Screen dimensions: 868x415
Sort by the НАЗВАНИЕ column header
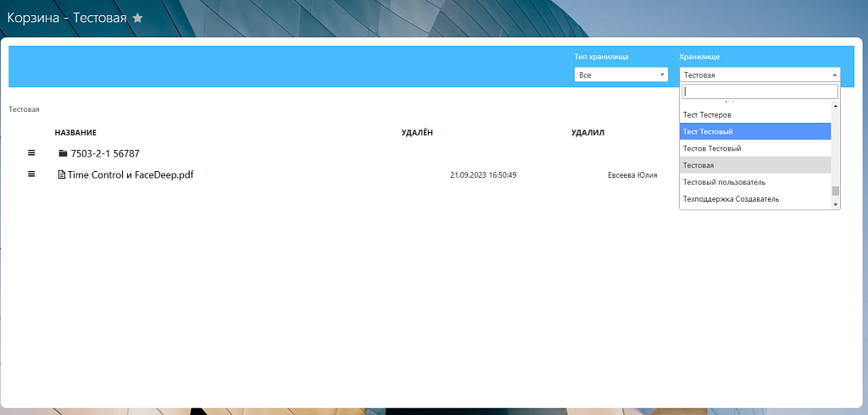75,133
